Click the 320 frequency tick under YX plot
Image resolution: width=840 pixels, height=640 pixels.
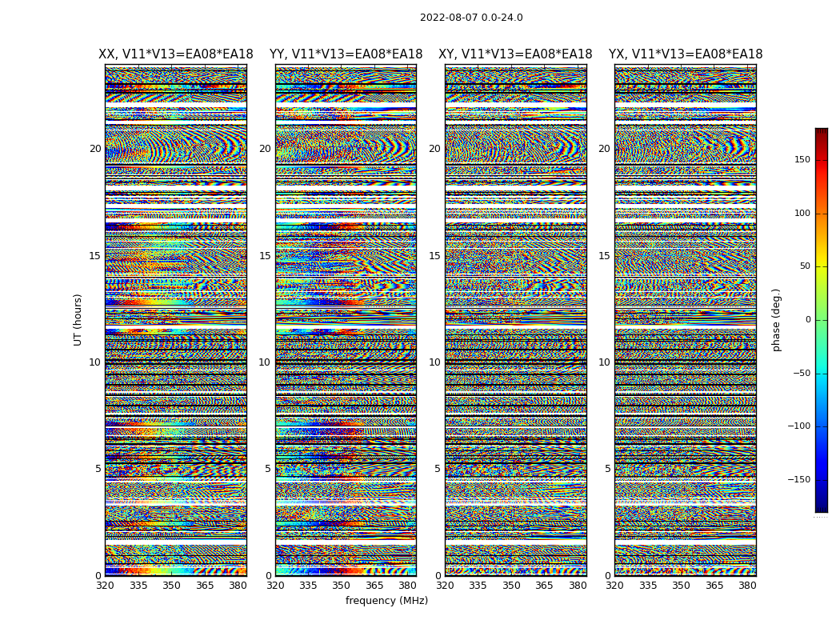(x=615, y=586)
